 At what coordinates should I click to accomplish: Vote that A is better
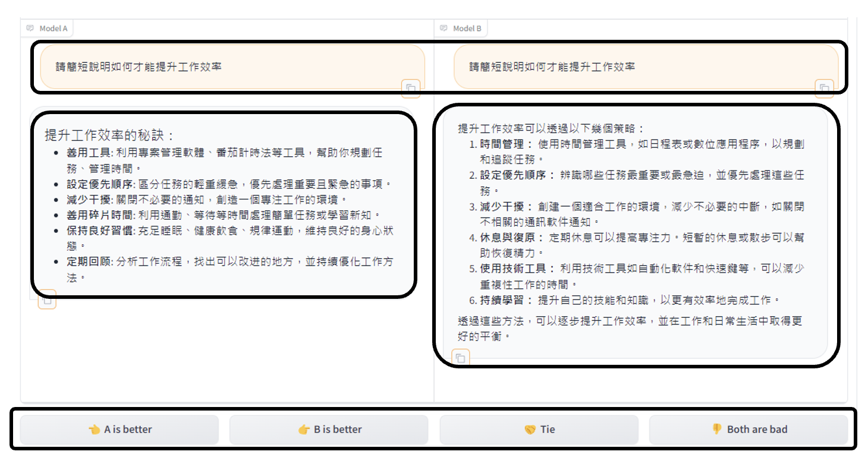[119, 430]
